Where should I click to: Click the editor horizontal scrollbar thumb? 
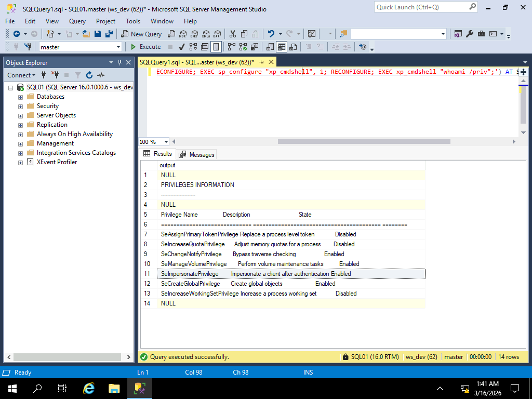tap(364, 141)
